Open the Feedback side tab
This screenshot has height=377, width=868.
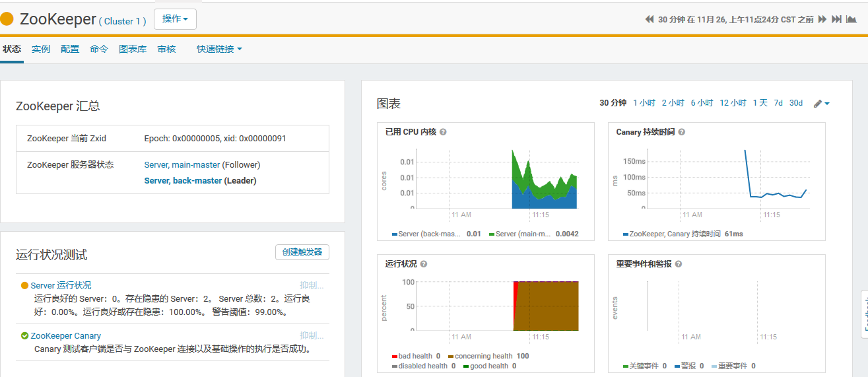(x=865, y=314)
